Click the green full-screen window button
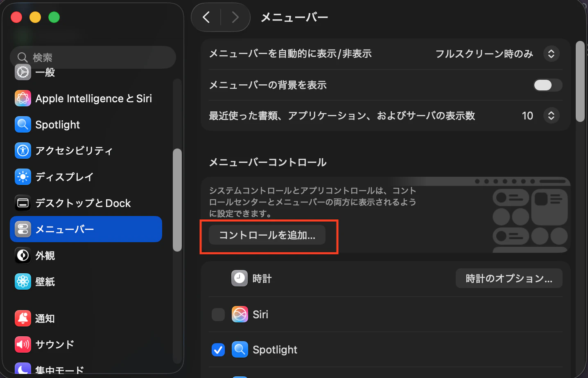 pyautogui.click(x=54, y=17)
